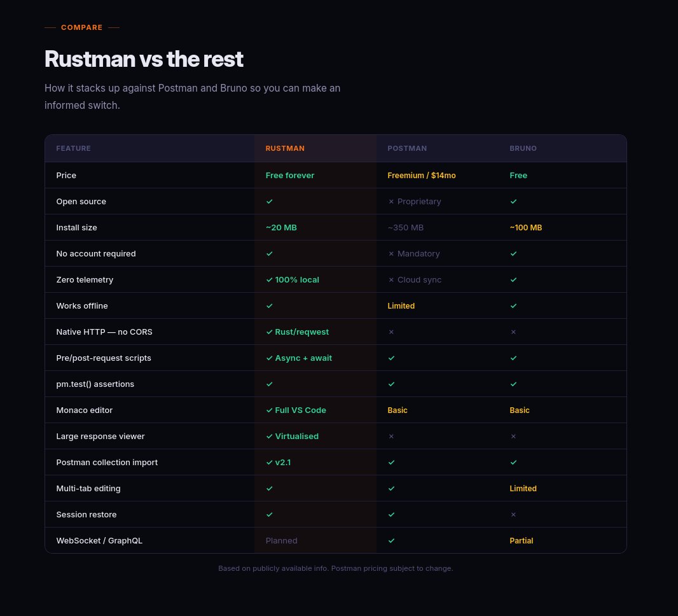Click the 'Async + await' cell
Screen dimensions: 678x616
299,358
